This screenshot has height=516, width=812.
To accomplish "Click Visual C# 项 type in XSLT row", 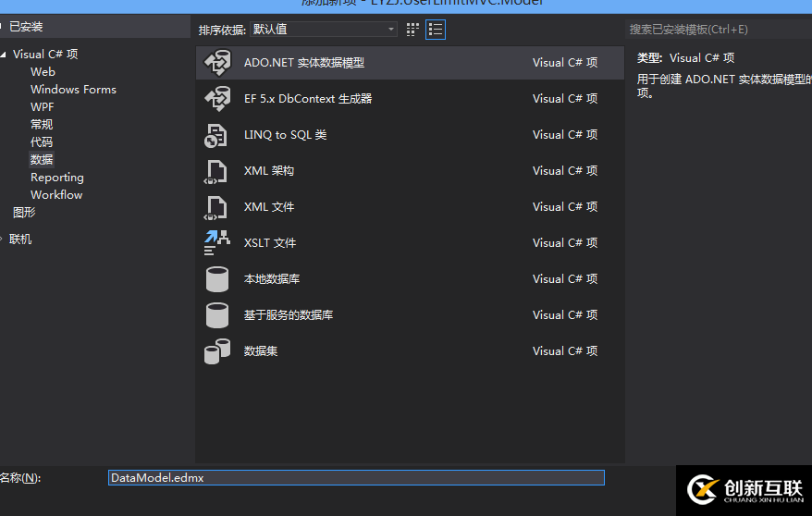I will pyautogui.click(x=565, y=242).
